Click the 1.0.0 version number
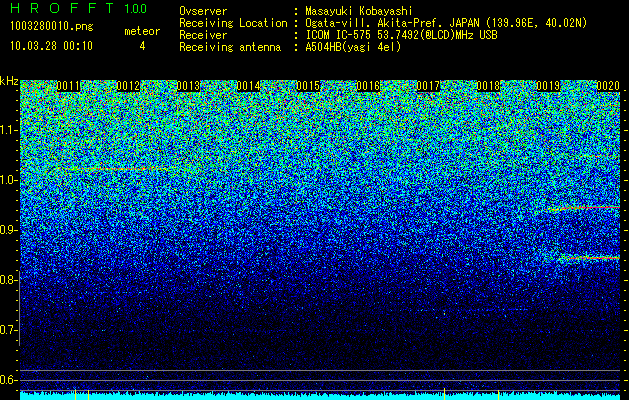The image size is (629, 400). tap(136, 9)
